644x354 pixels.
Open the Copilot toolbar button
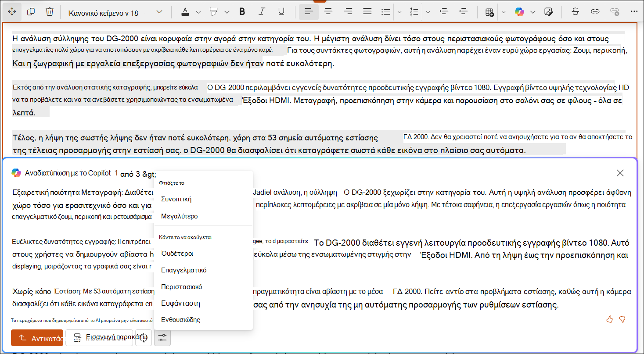520,12
